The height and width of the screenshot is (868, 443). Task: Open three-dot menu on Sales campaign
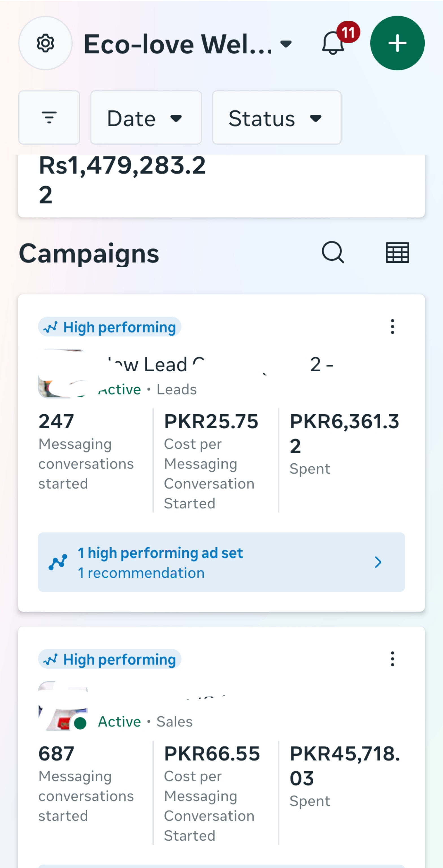tap(392, 659)
